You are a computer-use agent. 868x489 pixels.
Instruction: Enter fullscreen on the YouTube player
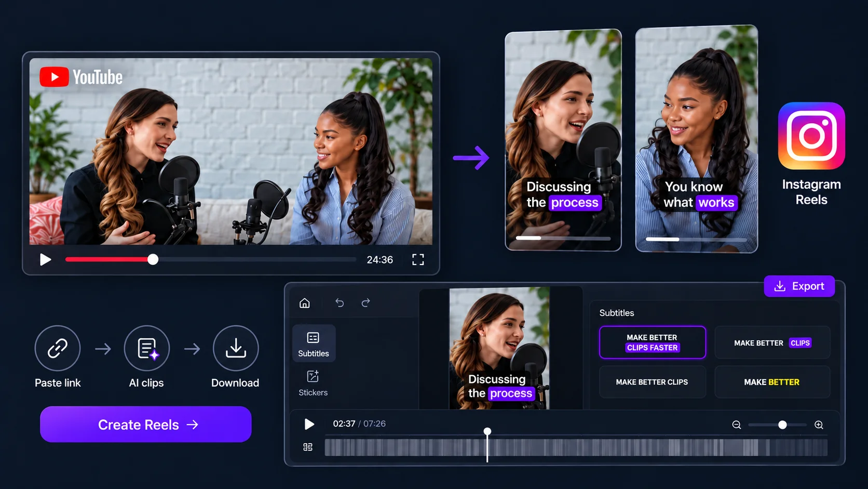click(x=418, y=259)
